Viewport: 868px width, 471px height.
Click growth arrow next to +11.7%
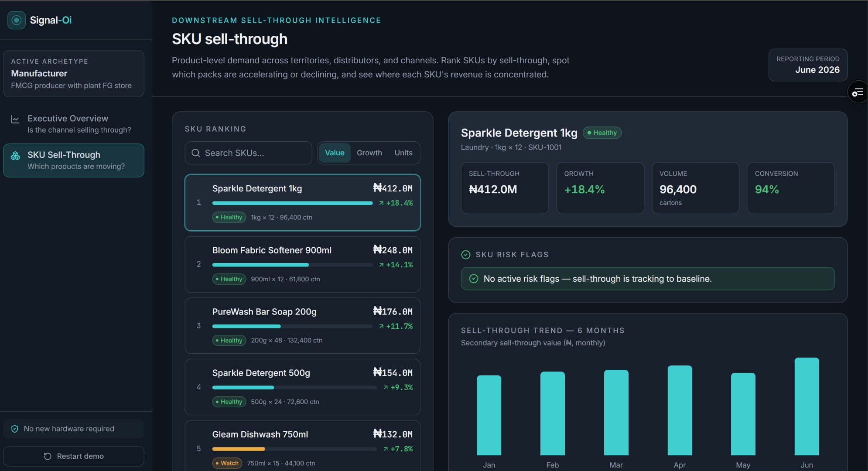point(382,326)
